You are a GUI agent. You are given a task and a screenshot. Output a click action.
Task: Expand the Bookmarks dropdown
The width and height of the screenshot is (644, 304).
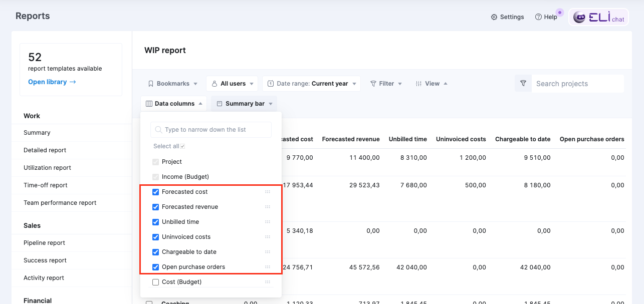point(172,84)
